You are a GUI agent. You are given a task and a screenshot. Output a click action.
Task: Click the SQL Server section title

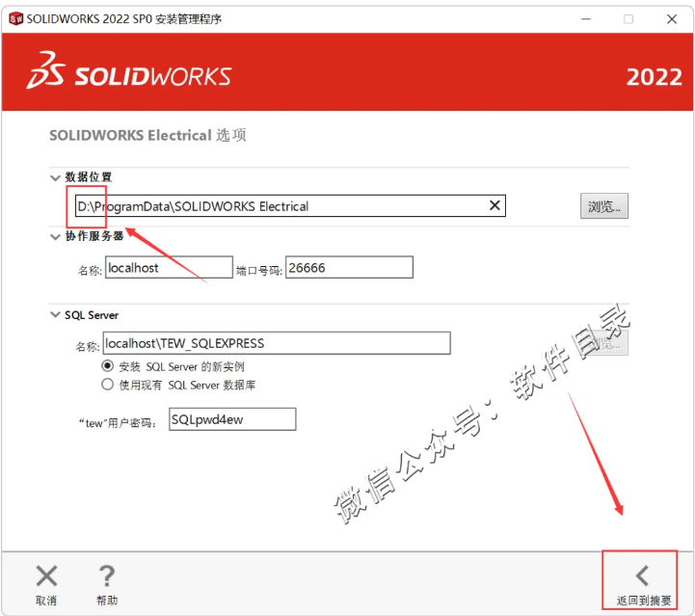pos(92,315)
